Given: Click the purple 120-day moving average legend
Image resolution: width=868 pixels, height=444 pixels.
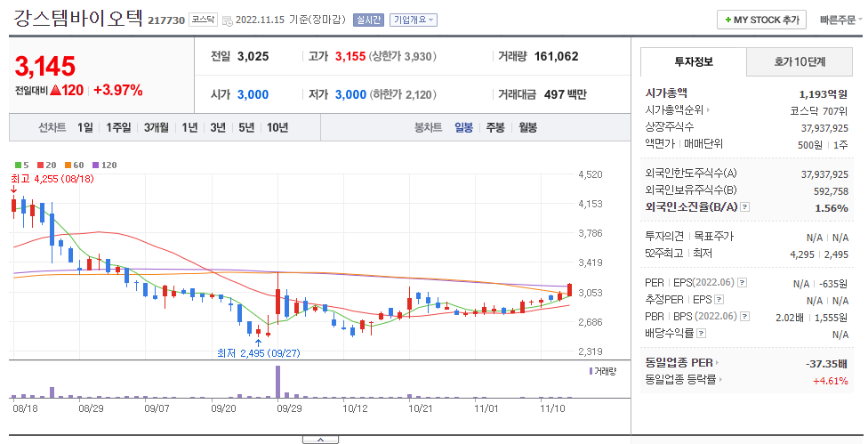Looking at the screenshot, I should [x=105, y=165].
